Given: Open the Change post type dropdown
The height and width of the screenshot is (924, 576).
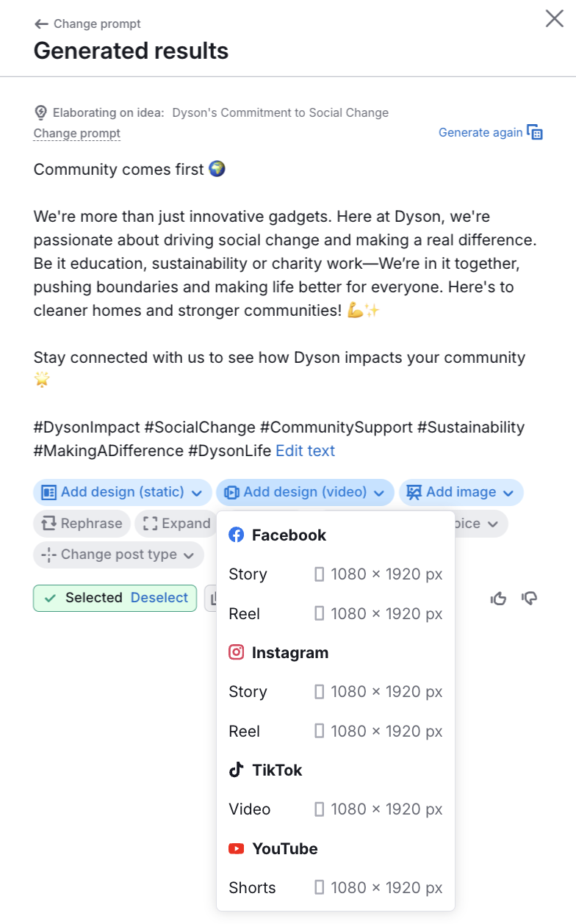Looking at the screenshot, I should pyautogui.click(x=118, y=555).
